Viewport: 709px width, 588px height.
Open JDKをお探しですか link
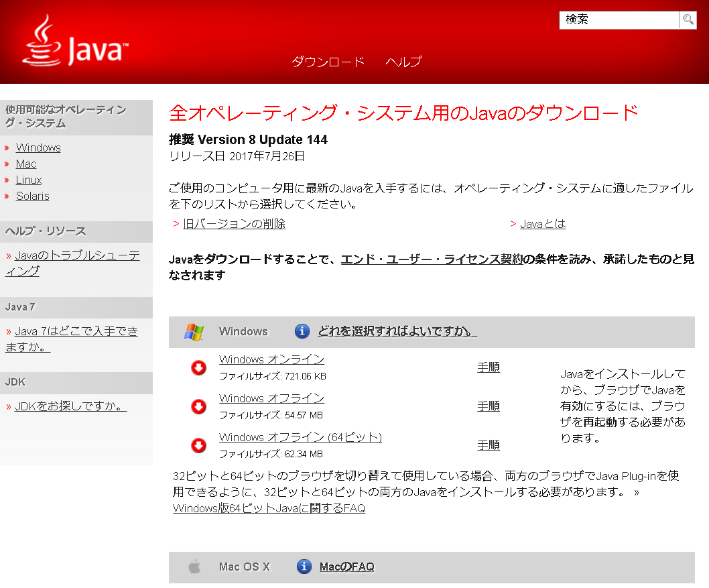pyautogui.click(x=70, y=406)
